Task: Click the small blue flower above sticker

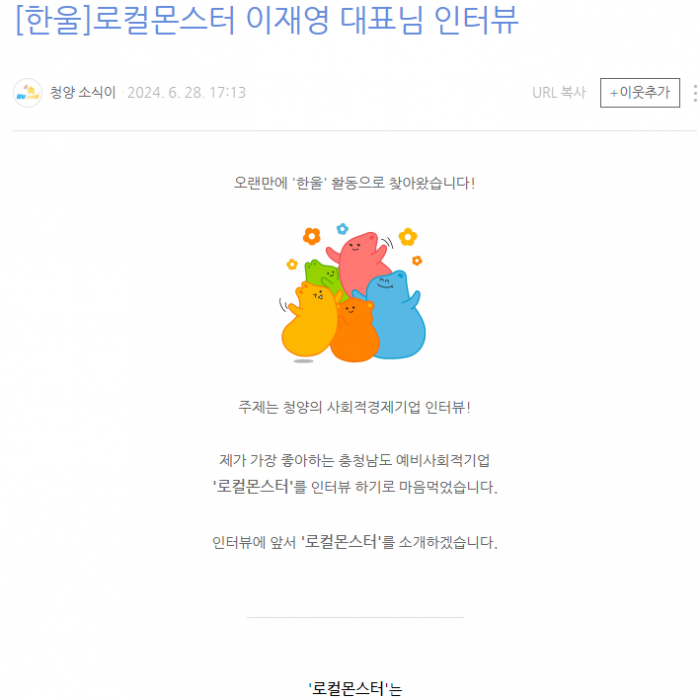Action: click(x=342, y=229)
